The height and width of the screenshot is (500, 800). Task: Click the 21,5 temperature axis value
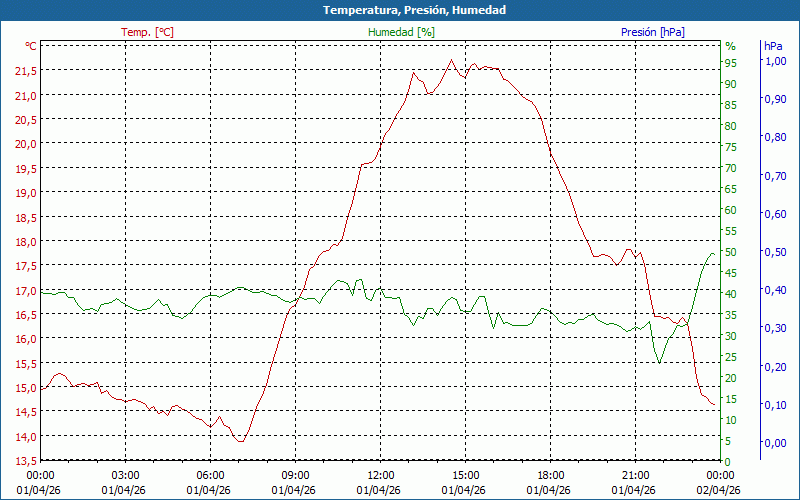point(25,71)
